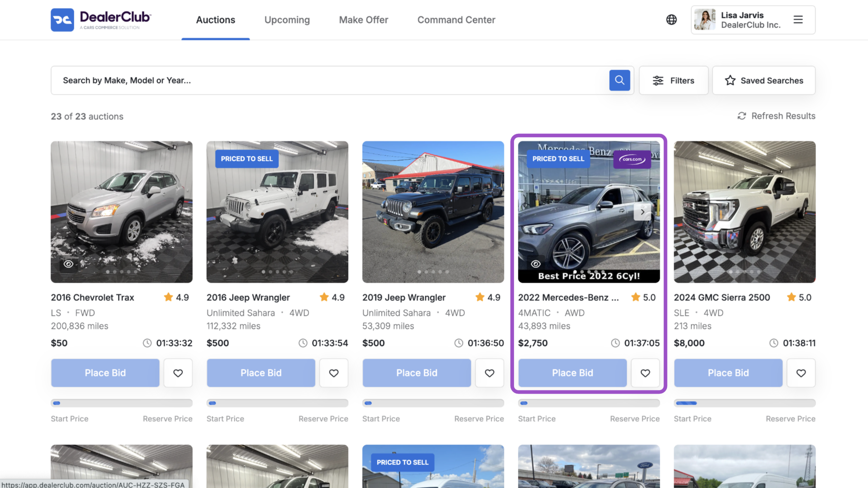Open Lisa Jarvis account dropdown
This screenshot has width=868, height=488.
[x=753, y=20]
